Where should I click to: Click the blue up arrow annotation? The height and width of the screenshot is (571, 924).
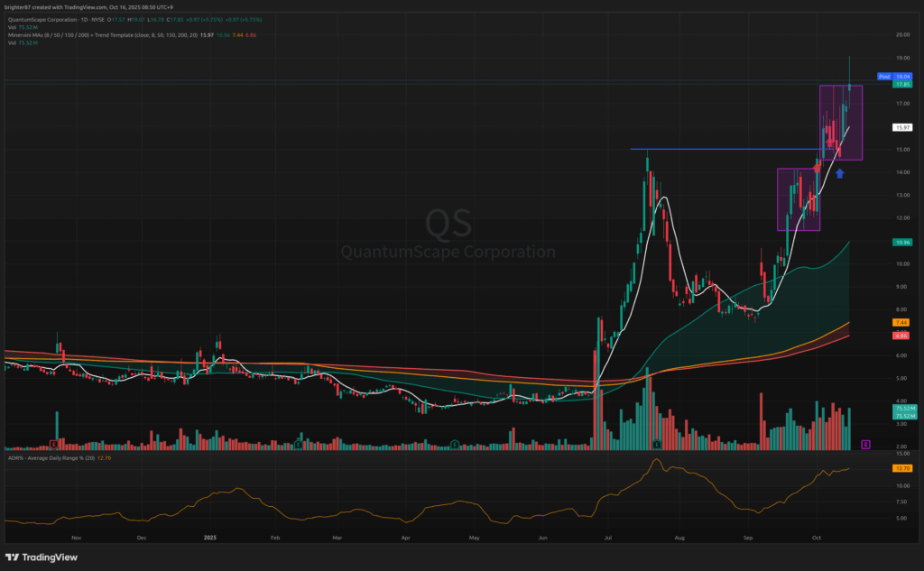coord(839,171)
